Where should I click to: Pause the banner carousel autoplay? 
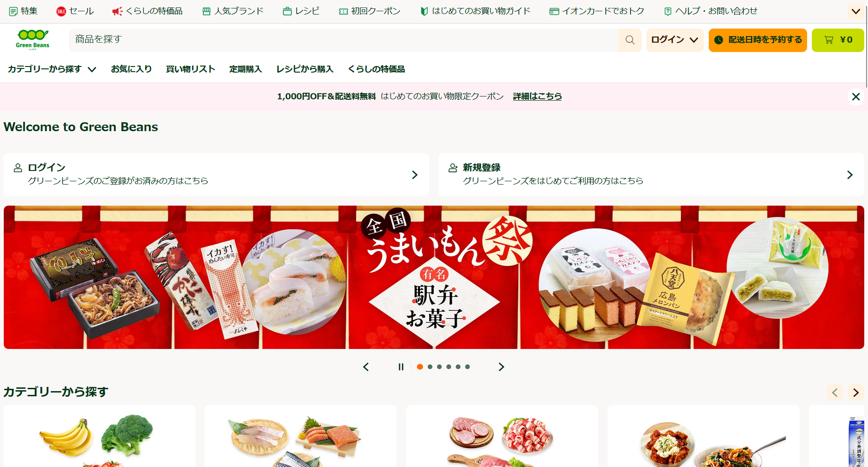(401, 367)
